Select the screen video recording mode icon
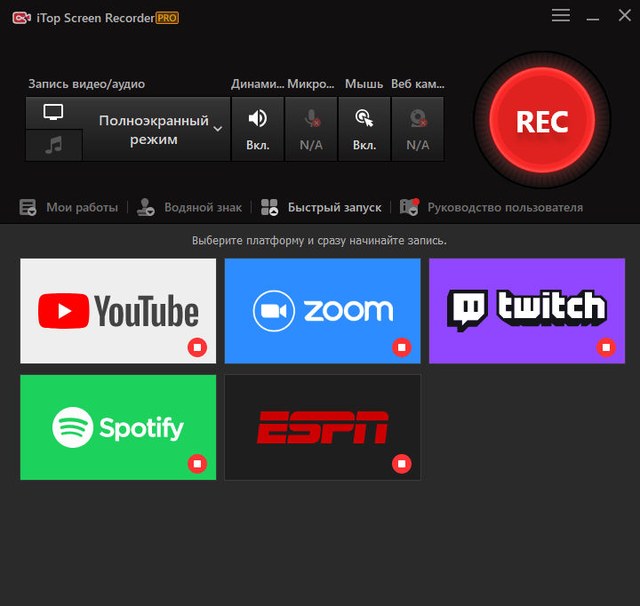640x606 pixels. tap(54, 113)
